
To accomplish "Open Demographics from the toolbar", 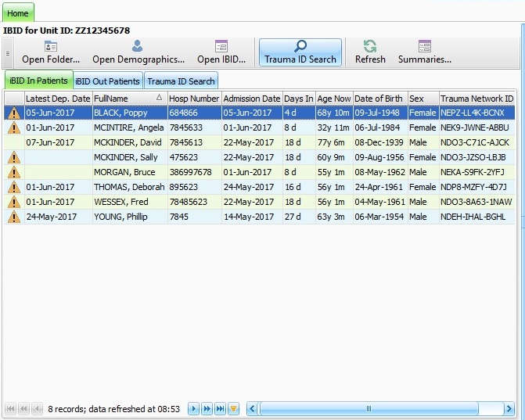I will tap(138, 52).
